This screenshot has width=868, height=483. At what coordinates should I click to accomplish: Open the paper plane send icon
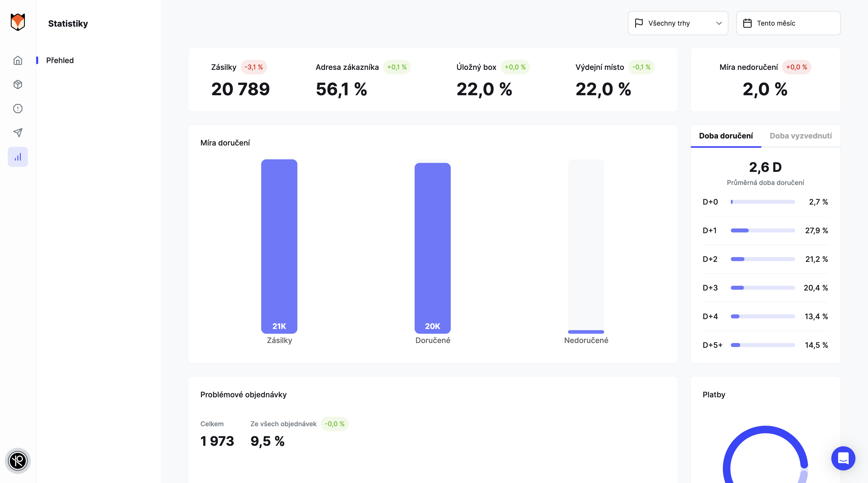[18, 132]
